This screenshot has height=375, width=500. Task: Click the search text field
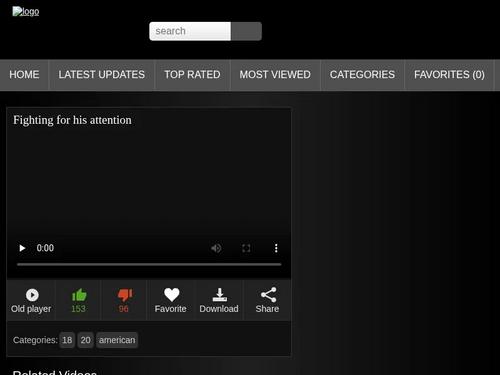pos(190,31)
